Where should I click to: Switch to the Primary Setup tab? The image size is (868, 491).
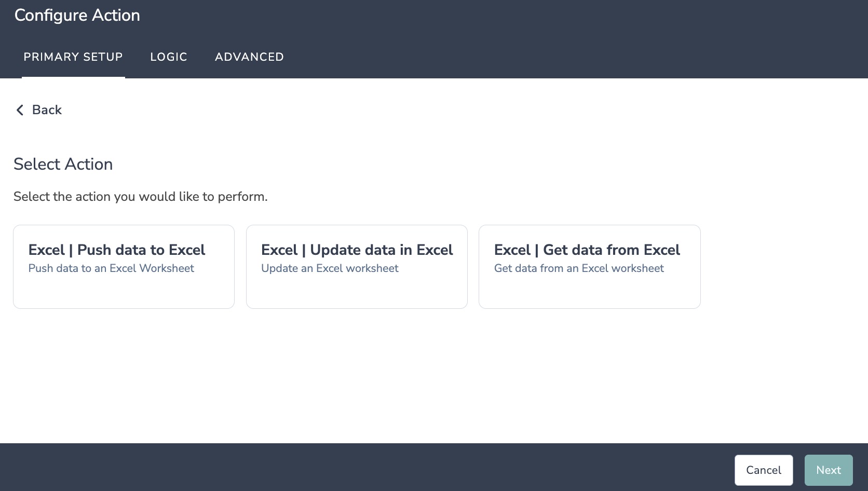(x=73, y=57)
